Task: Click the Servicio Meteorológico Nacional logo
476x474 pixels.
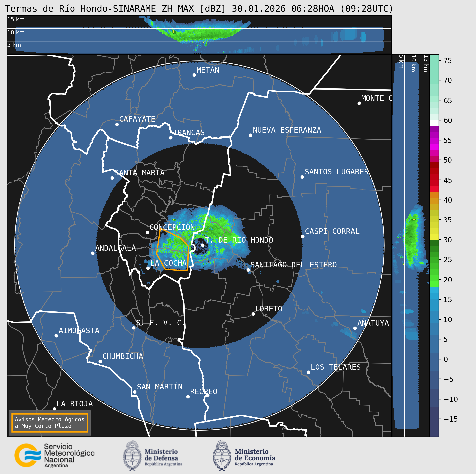Action: [x=54, y=455]
